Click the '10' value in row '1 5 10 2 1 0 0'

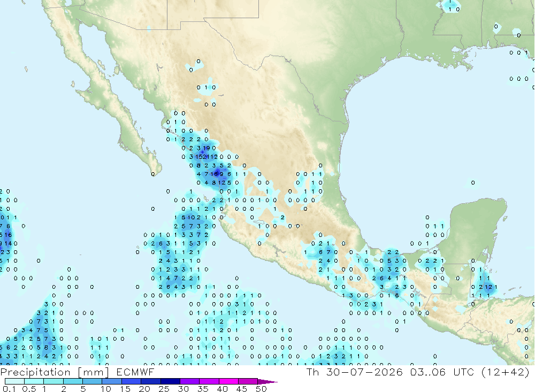pyautogui.click(x=191, y=217)
